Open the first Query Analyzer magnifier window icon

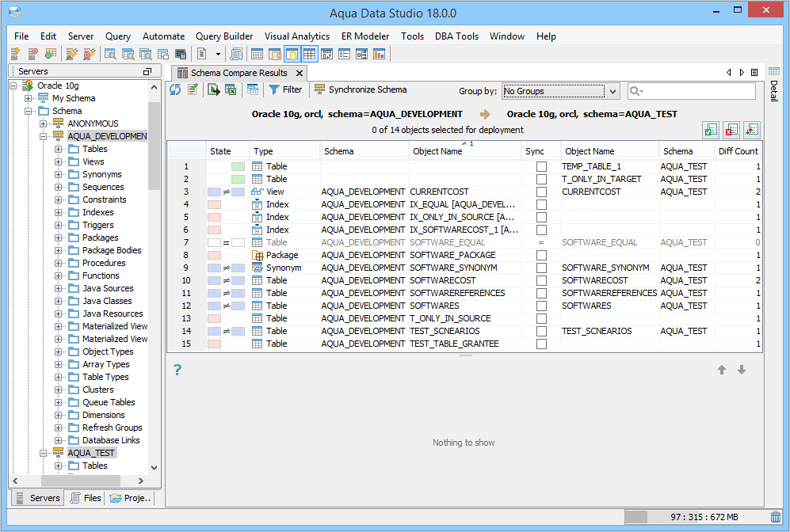pyautogui.click(x=110, y=54)
